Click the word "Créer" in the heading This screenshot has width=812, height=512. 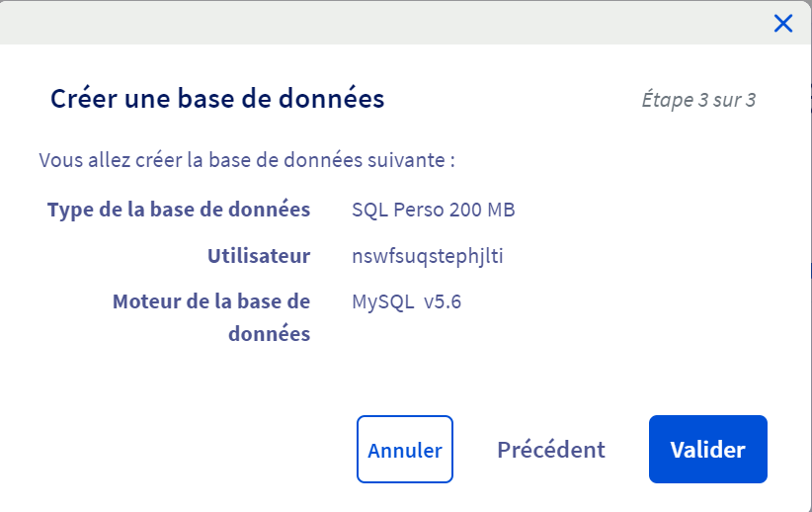pyautogui.click(x=84, y=98)
